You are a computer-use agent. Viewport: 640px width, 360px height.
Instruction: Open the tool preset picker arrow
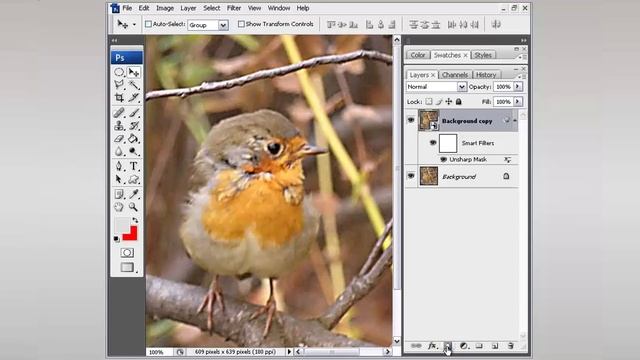[134, 25]
